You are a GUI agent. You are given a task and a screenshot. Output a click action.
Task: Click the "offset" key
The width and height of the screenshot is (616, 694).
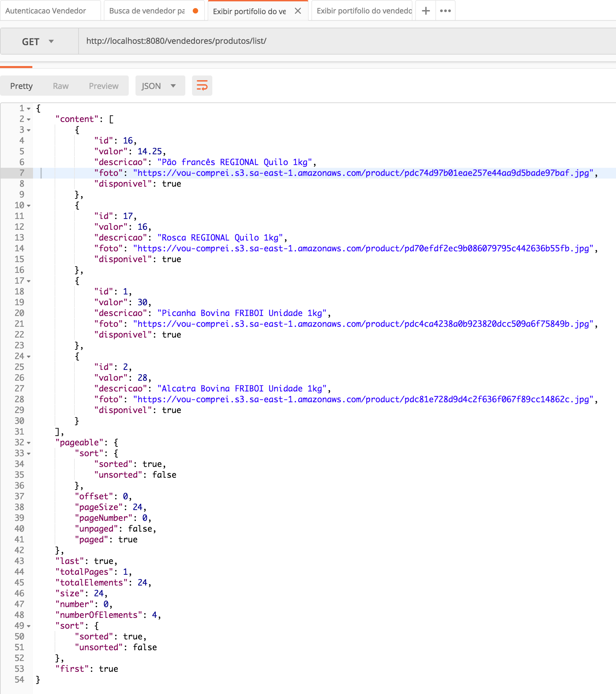click(x=94, y=496)
